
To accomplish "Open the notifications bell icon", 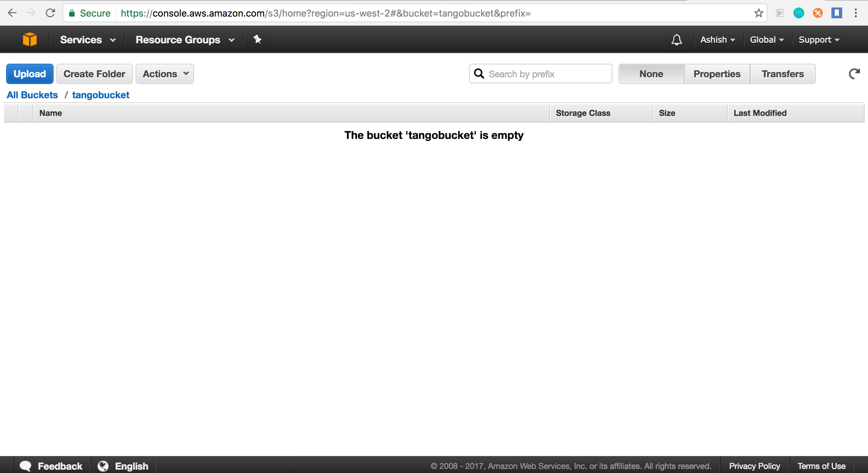I will (676, 40).
